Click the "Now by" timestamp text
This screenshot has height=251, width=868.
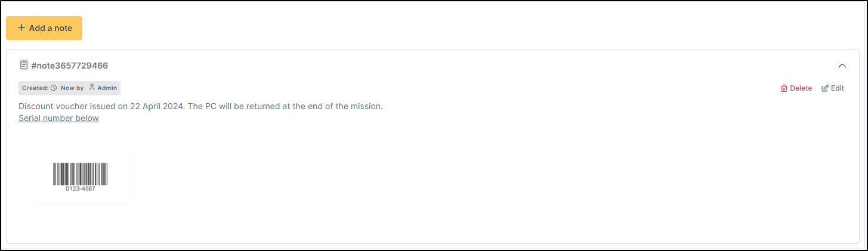[x=72, y=88]
